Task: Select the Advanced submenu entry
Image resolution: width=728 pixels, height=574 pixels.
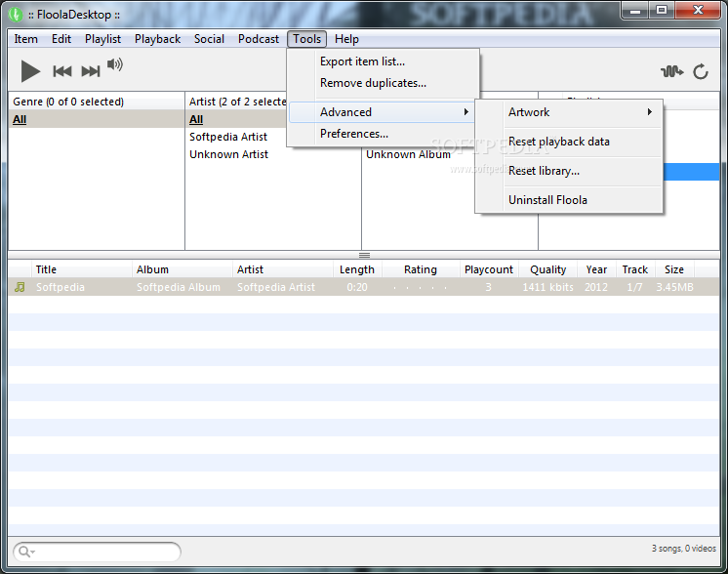Action: point(383,112)
